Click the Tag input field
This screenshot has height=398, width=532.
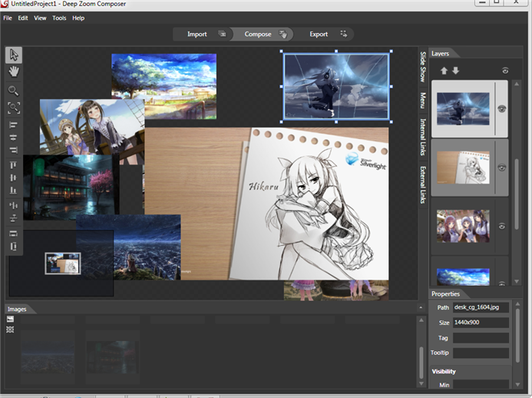pyautogui.click(x=481, y=337)
